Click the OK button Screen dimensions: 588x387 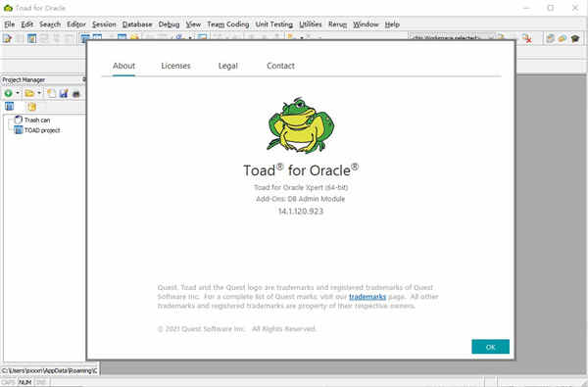(490, 347)
